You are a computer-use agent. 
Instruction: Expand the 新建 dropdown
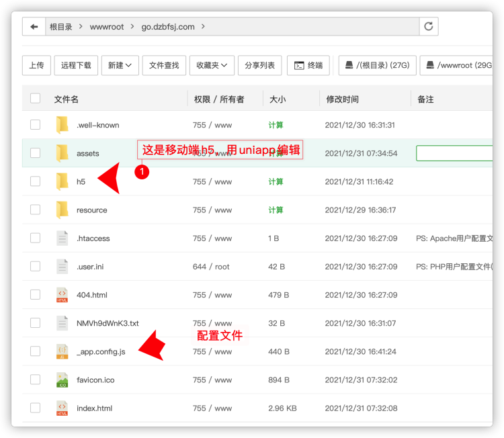[x=120, y=65]
